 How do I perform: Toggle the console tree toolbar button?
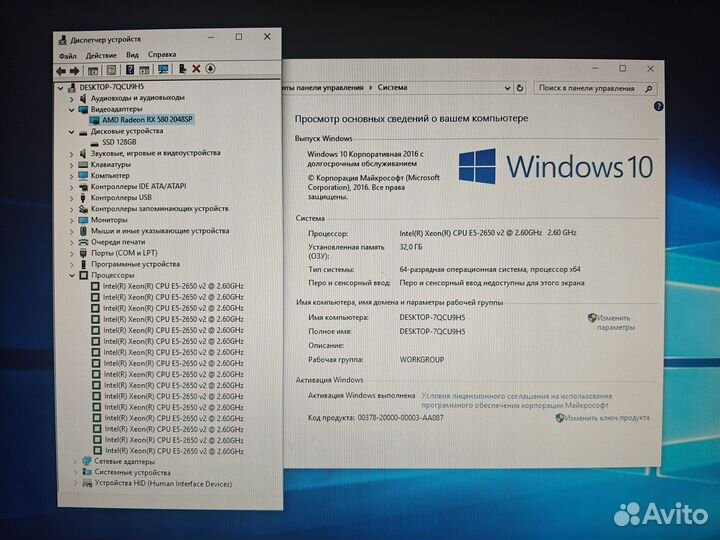point(93,71)
